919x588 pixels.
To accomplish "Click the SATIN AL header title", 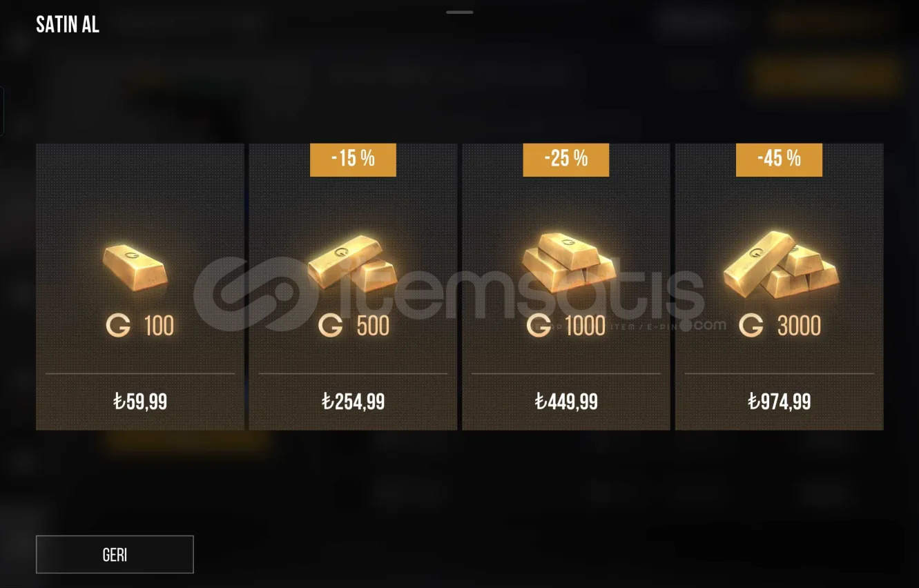I will pos(68,26).
